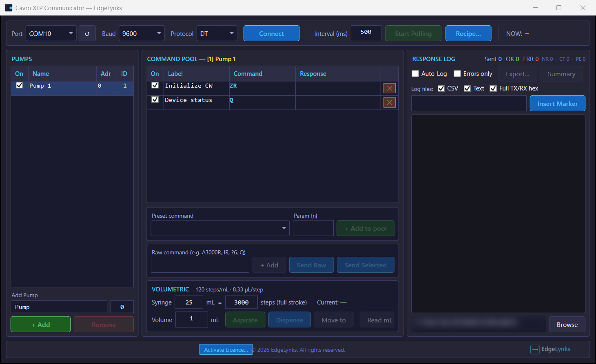
Task: Click + Add to pool button
Action: [366, 228]
